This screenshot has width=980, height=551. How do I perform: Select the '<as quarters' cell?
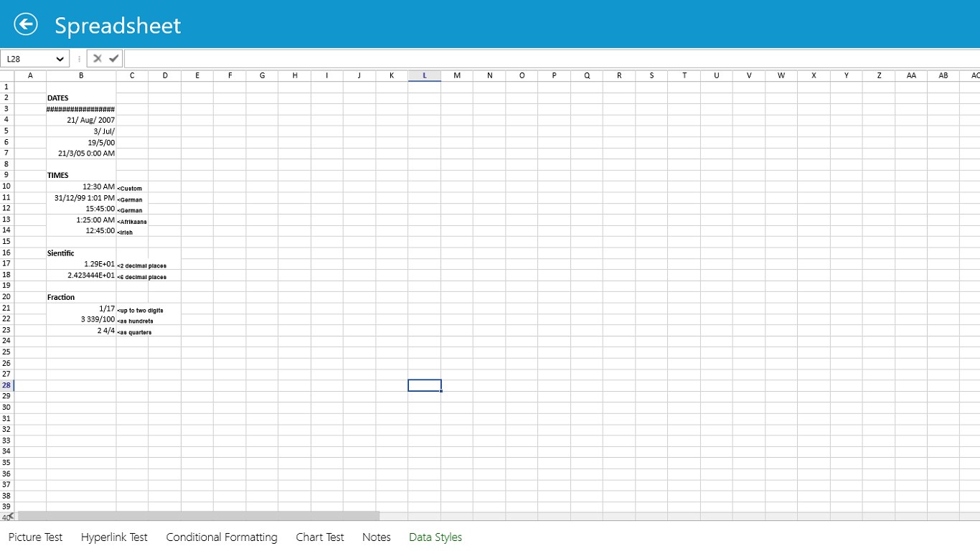pyautogui.click(x=132, y=330)
